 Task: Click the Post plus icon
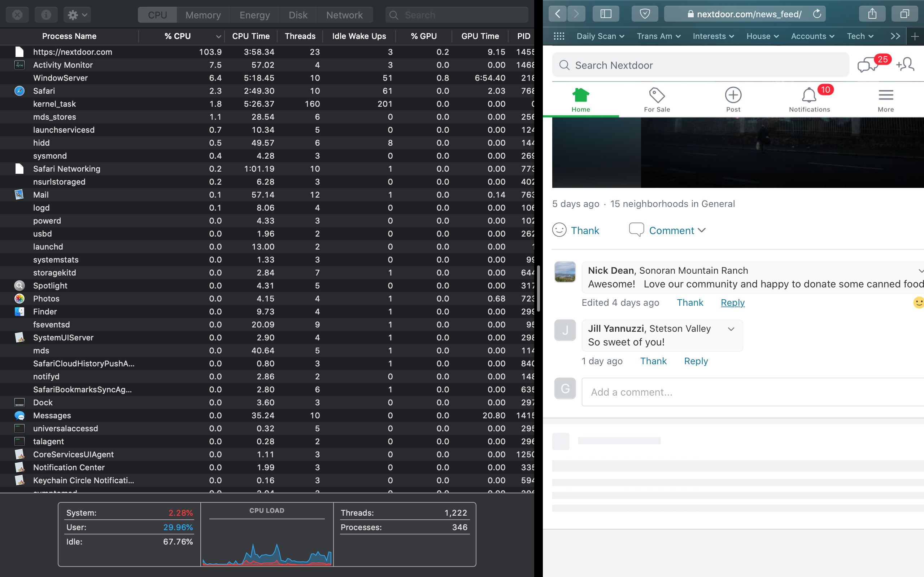(733, 95)
